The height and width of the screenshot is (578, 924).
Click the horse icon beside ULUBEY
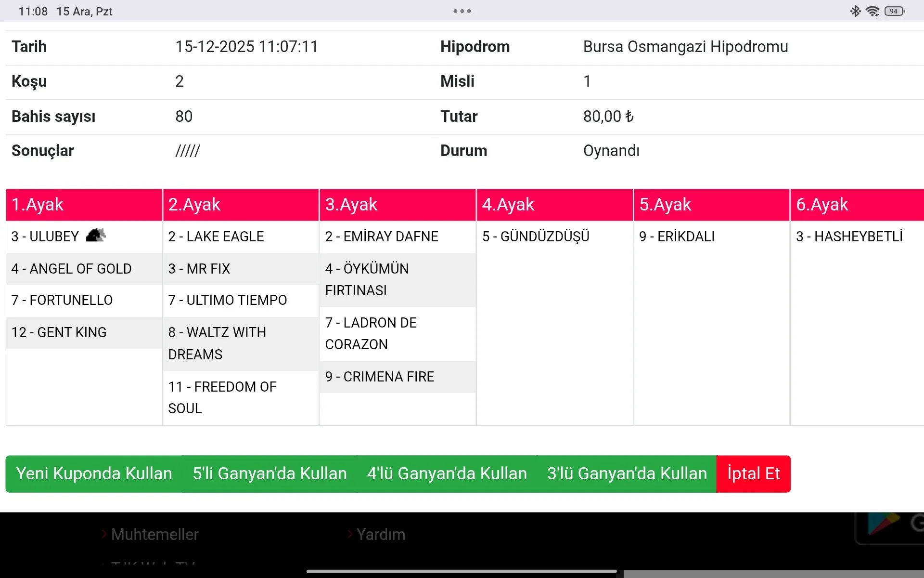(x=96, y=235)
